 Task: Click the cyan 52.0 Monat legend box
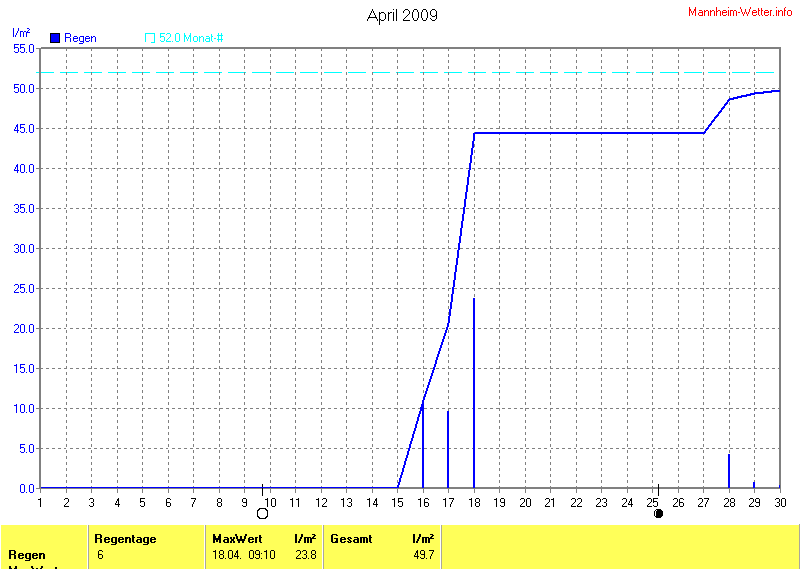tap(150, 38)
